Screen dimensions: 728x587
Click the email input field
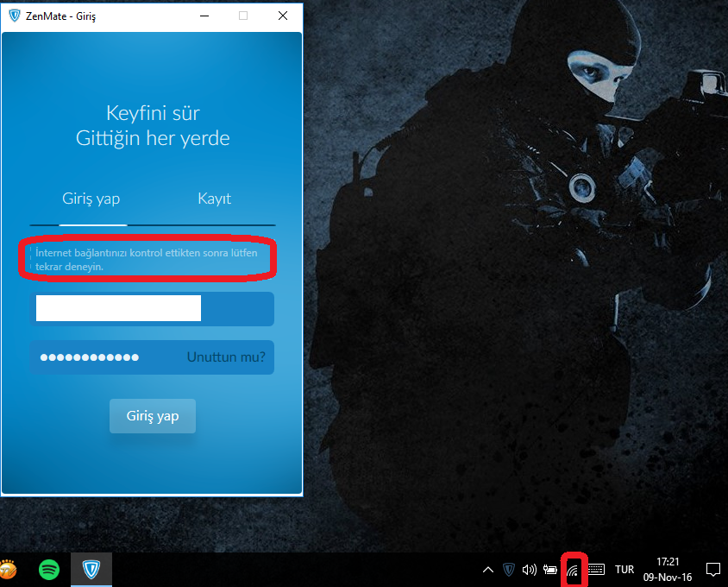(152, 308)
